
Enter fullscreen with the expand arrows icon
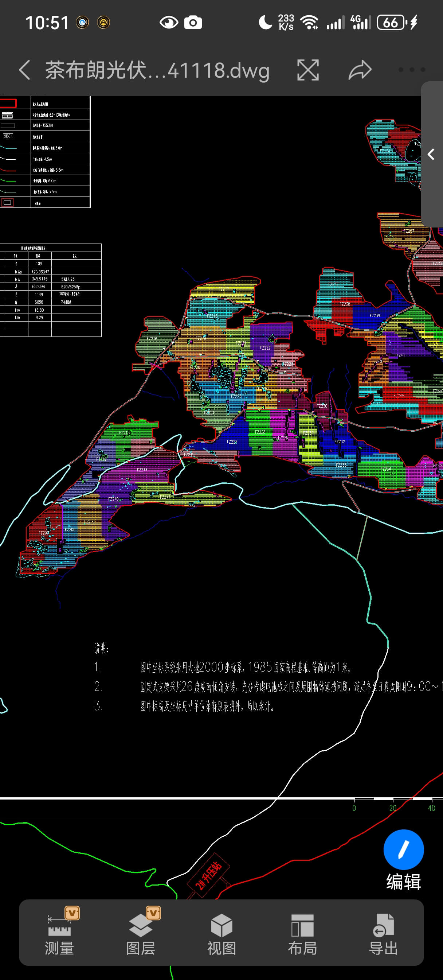[307, 70]
